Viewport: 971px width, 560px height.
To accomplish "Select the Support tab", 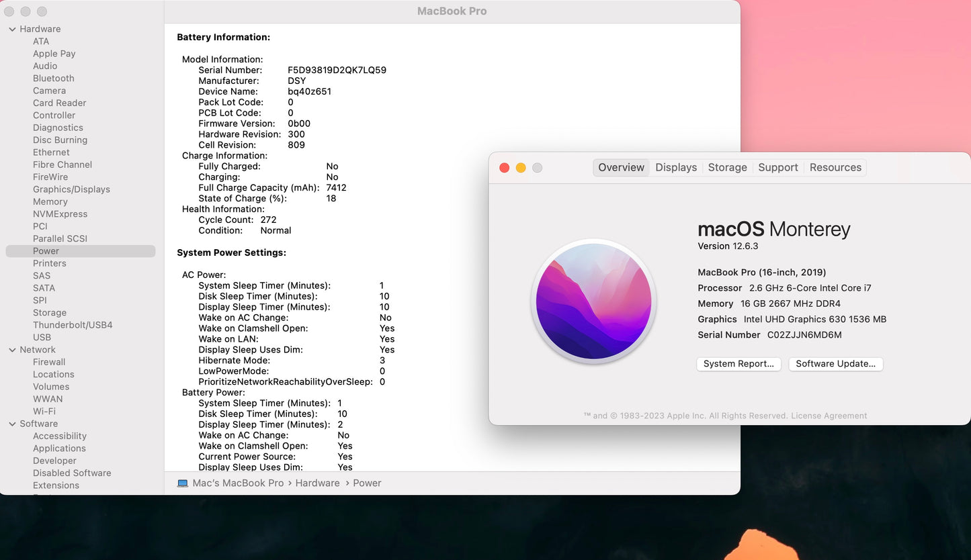I will tap(777, 168).
